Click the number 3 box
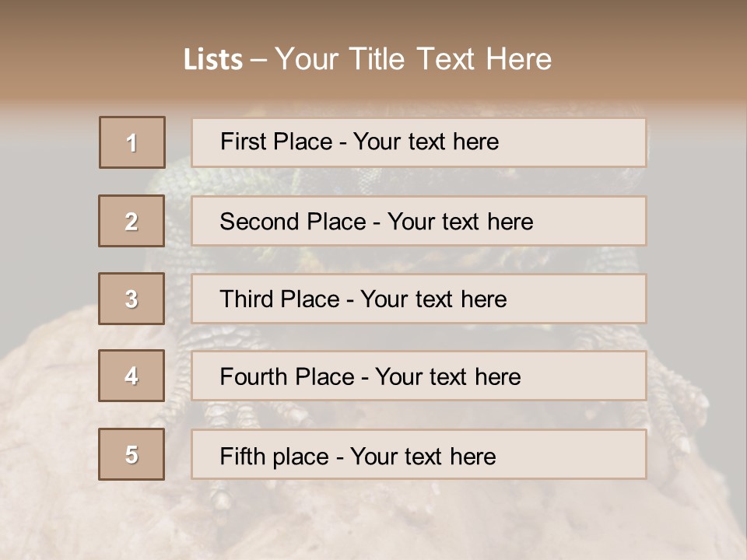The image size is (747, 560). click(132, 299)
